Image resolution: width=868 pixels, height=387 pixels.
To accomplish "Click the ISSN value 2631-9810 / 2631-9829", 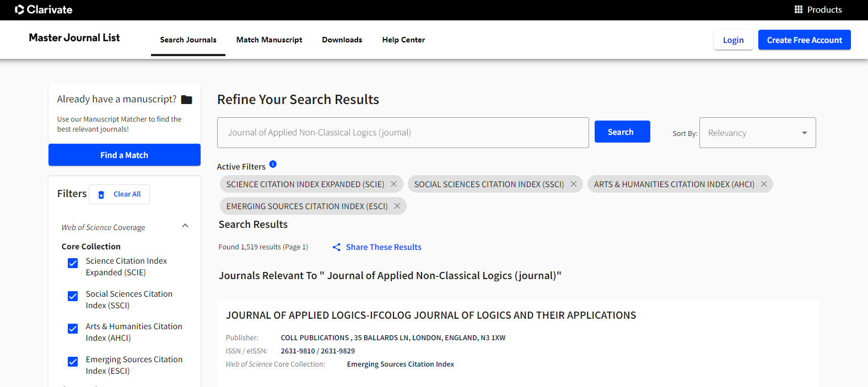I will tap(318, 351).
